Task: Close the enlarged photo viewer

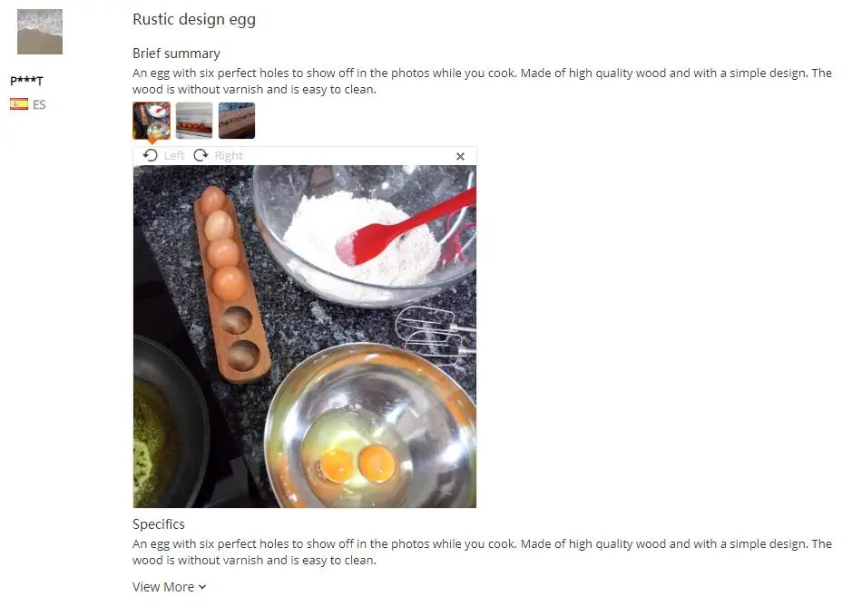Action: coord(460,156)
